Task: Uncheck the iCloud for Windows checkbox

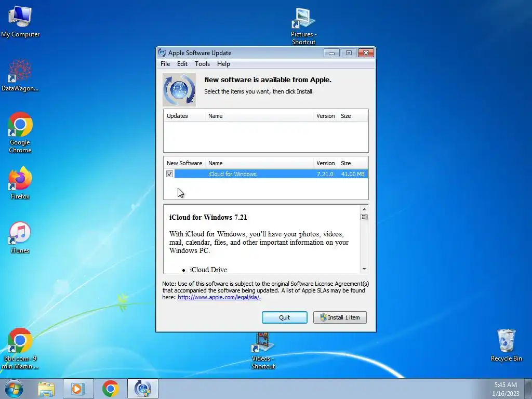Action: pyautogui.click(x=170, y=174)
